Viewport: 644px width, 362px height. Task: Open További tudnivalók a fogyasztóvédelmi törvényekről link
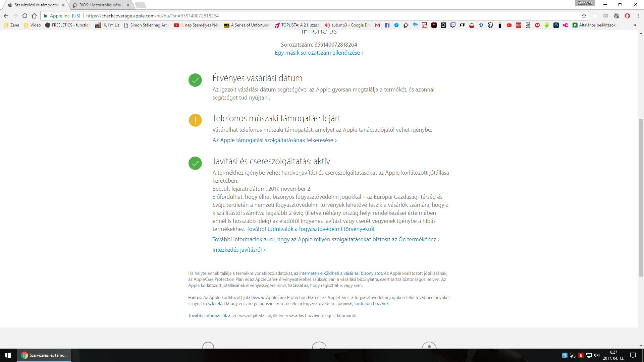coord(311,229)
